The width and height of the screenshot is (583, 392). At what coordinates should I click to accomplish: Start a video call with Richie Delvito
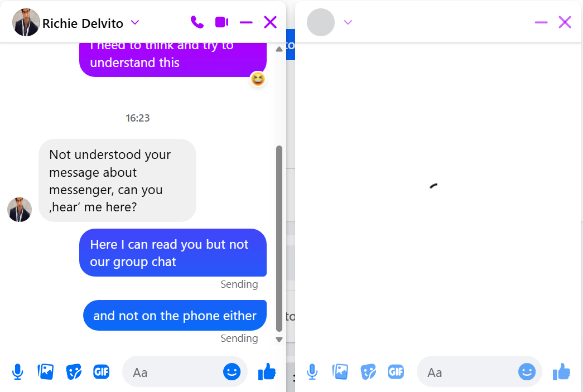click(221, 22)
